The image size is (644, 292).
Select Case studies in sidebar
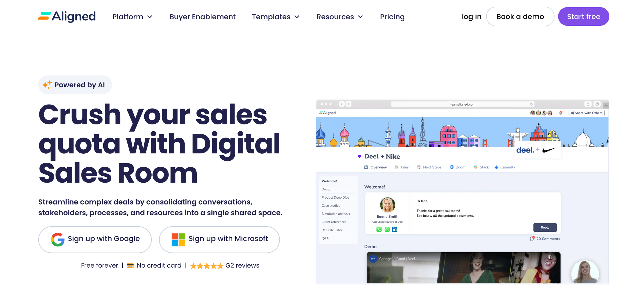click(331, 206)
